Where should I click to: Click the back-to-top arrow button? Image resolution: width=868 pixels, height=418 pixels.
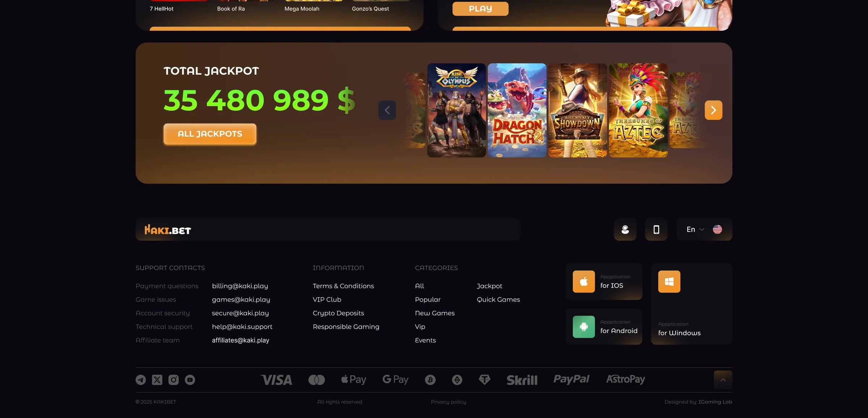pyautogui.click(x=723, y=380)
